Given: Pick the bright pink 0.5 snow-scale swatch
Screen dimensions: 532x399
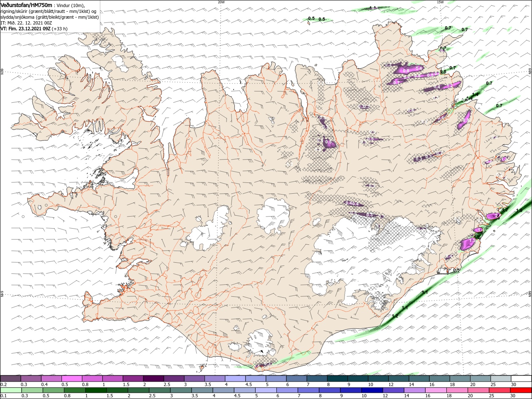Looking at the screenshot, I should point(71,379).
